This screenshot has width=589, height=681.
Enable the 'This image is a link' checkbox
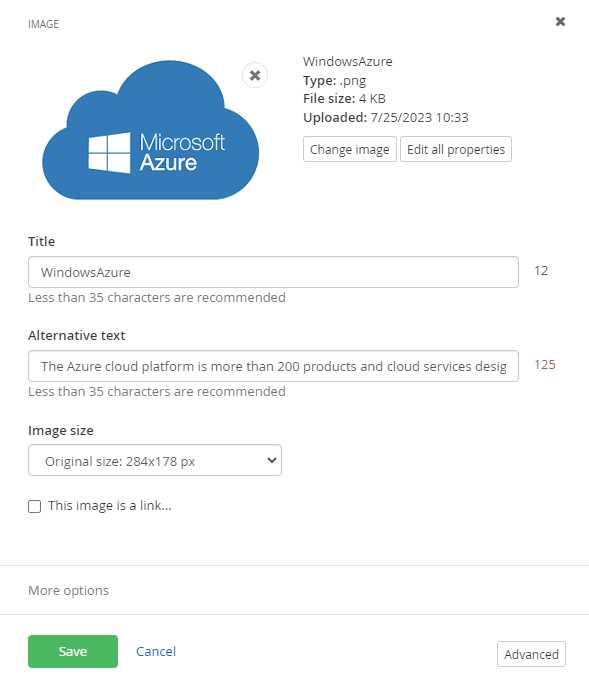pos(35,506)
